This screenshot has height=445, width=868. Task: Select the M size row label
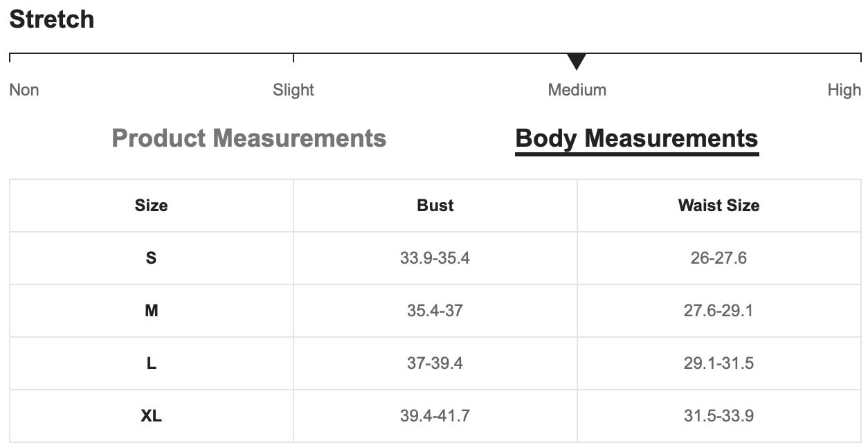coord(151,311)
